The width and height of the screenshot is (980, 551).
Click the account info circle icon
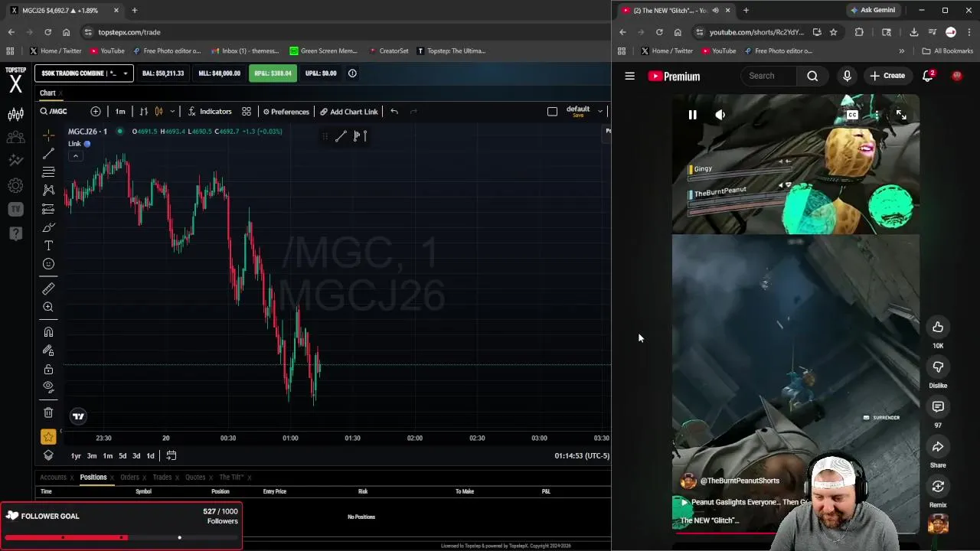(352, 73)
